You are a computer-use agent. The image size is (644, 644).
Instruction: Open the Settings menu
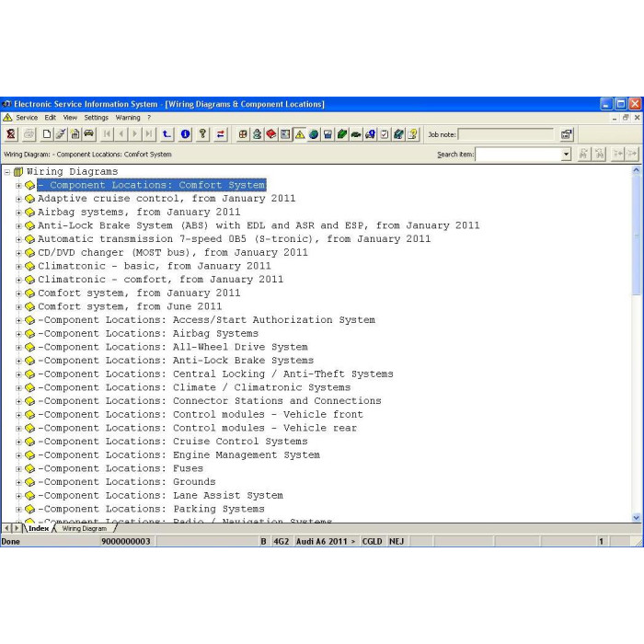[x=96, y=118]
